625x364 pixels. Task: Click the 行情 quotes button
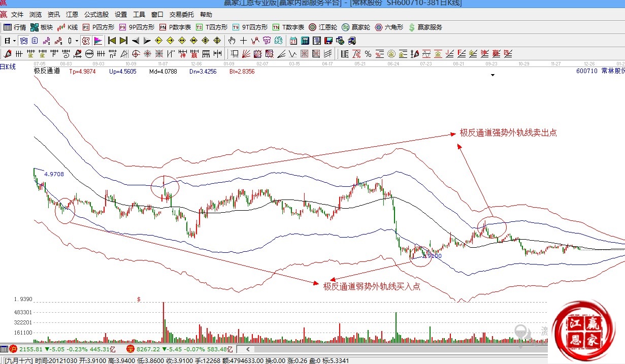pyautogui.click(x=15, y=27)
